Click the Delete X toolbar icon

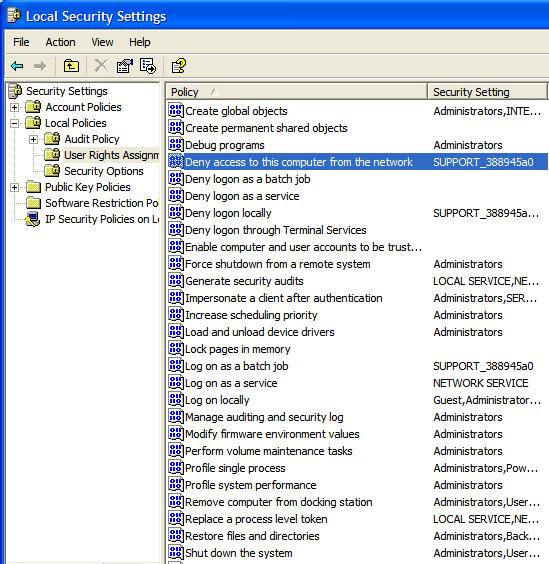coord(101,66)
